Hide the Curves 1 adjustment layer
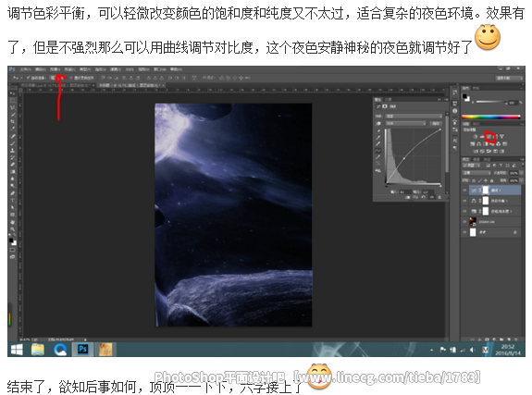Viewport: 532px width, 395px height. (464, 190)
